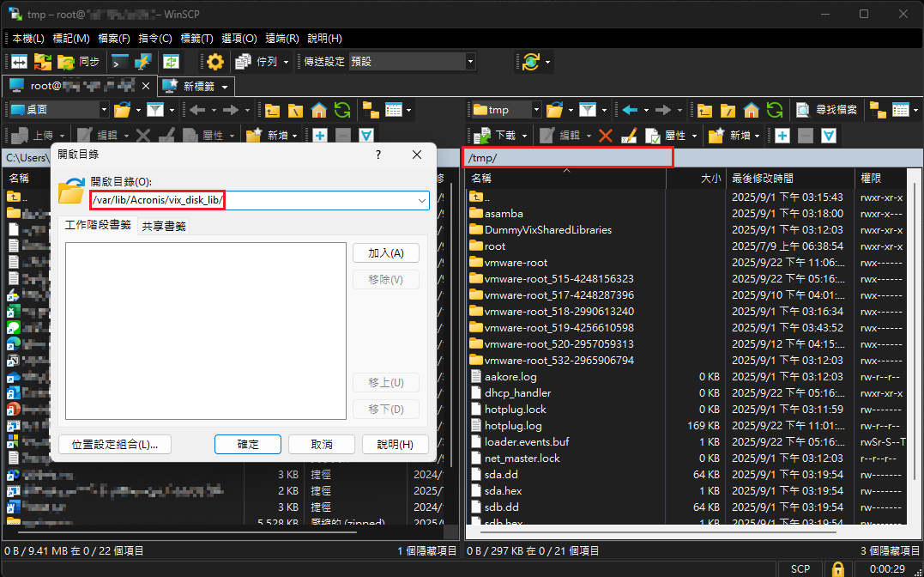Open the console terminal icon
Screen dimensions: 924x577
(x=120, y=61)
